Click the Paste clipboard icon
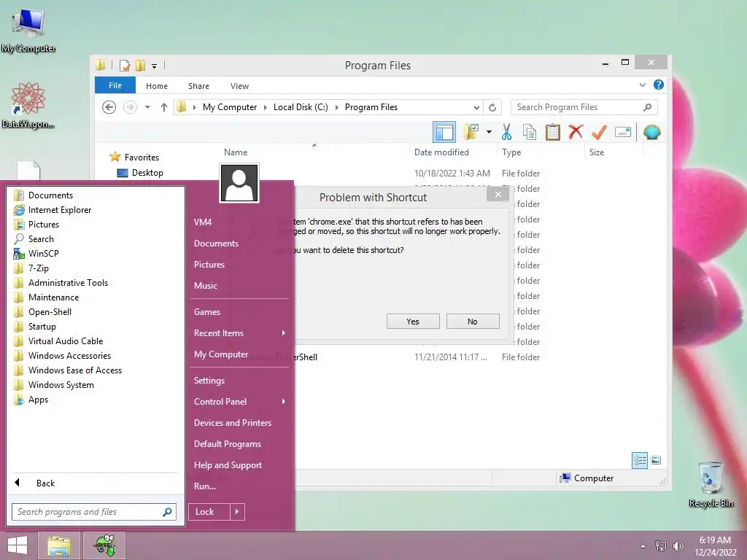 pyautogui.click(x=553, y=132)
